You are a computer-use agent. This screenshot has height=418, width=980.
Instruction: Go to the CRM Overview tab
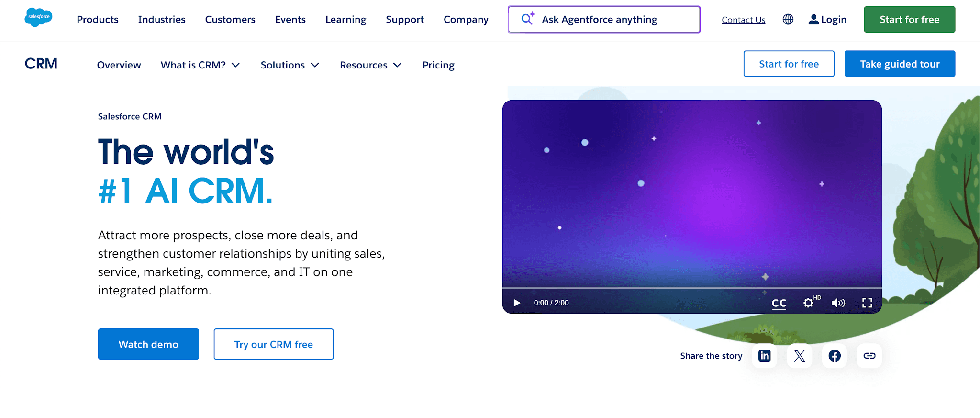pyautogui.click(x=119, y=65)
